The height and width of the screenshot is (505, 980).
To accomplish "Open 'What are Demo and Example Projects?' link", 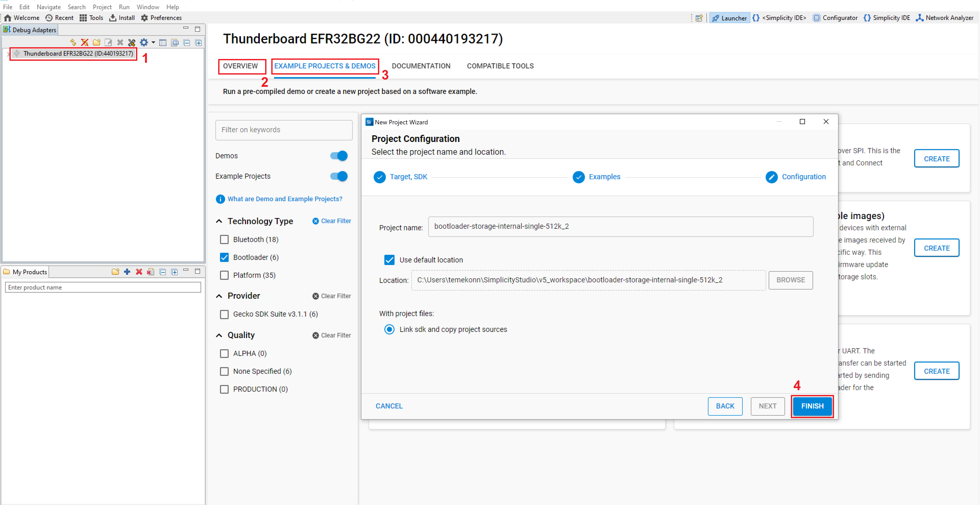I will coord(285,199).
